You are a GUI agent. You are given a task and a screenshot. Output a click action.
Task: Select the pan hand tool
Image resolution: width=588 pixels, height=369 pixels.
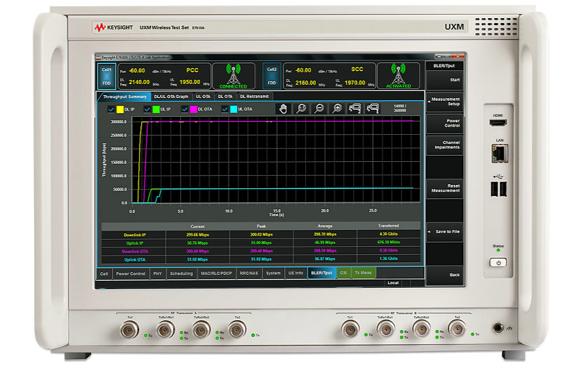[282, 108]
